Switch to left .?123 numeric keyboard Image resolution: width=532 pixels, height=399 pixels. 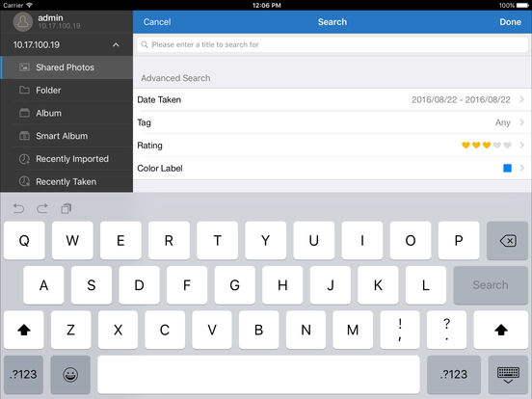click(x=23, y=375)
